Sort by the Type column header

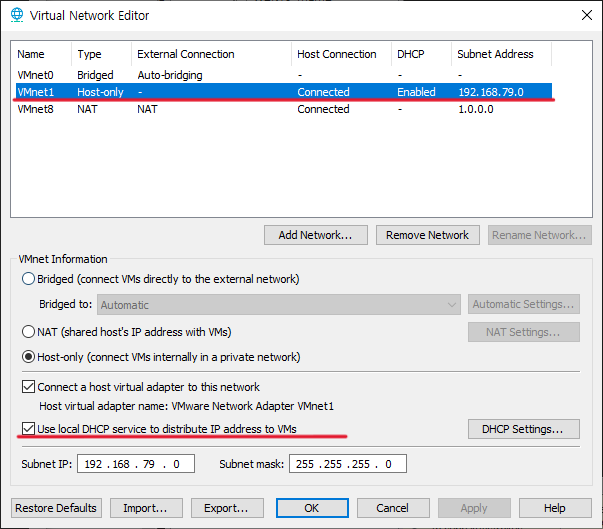102,54
